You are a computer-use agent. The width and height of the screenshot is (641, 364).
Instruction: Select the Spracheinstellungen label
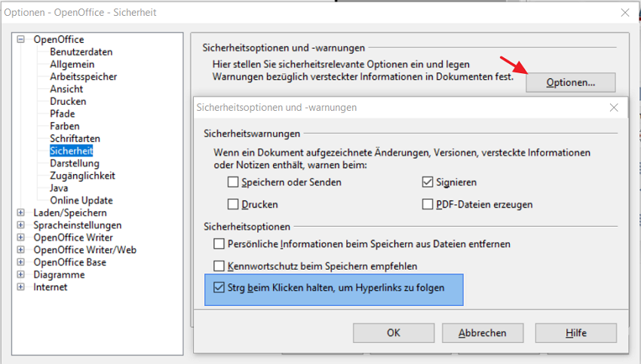pyautogui.click(x=77, y=225)
